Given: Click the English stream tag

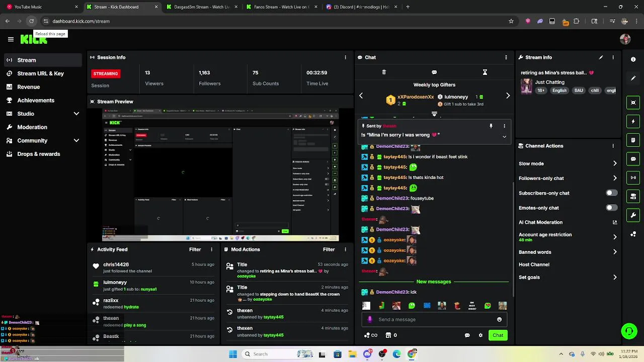Looking at the screenshot, I should click(x=559, y=90).
